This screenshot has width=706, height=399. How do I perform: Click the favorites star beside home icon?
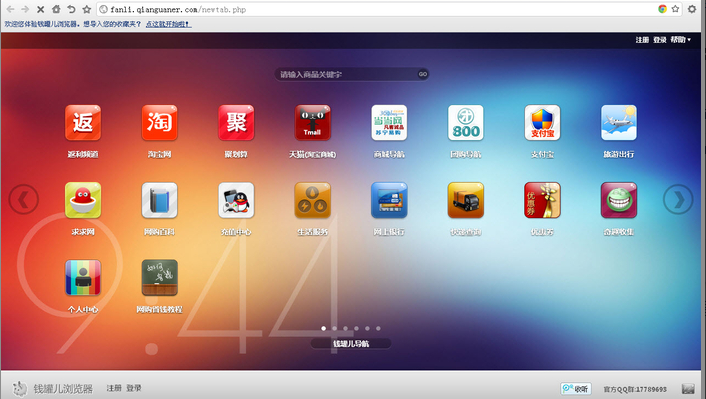(87, 9)
